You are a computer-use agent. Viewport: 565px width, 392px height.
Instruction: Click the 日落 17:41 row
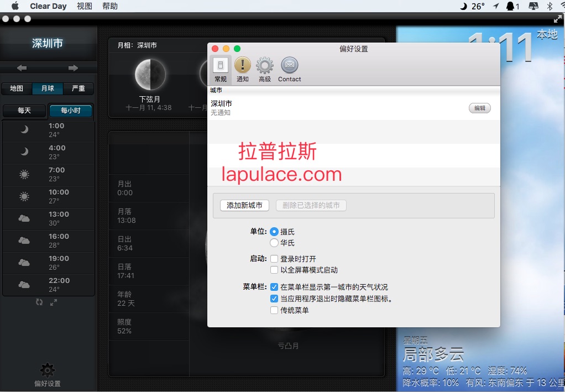pyautogui.click(x=149, y=271)
